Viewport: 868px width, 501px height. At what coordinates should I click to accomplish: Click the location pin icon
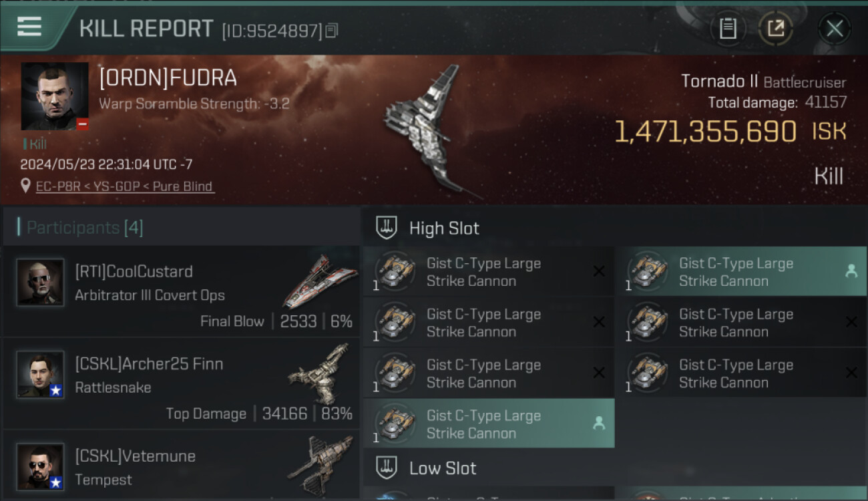pos(25,186)
